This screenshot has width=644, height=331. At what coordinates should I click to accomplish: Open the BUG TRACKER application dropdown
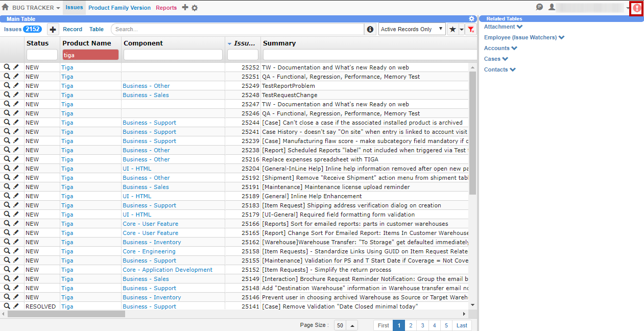[36, 8]
